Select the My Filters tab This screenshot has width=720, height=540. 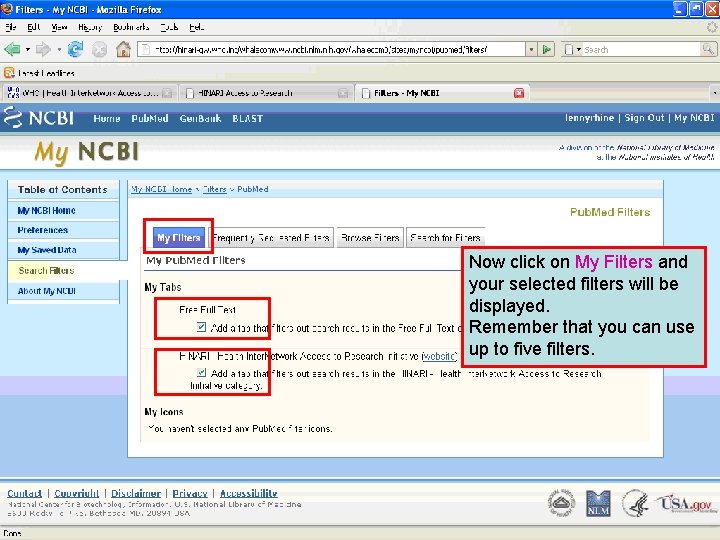179,237
